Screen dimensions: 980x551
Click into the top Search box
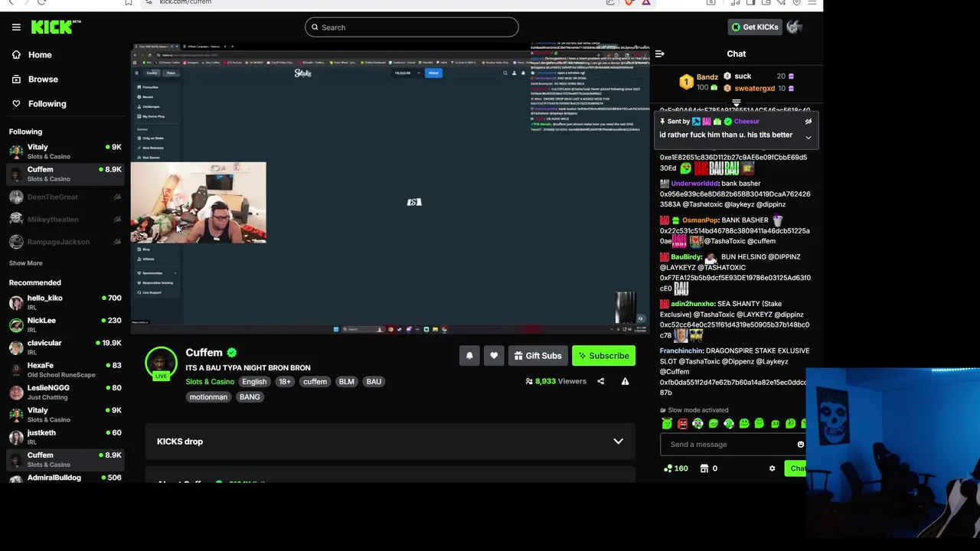point(411,28)
